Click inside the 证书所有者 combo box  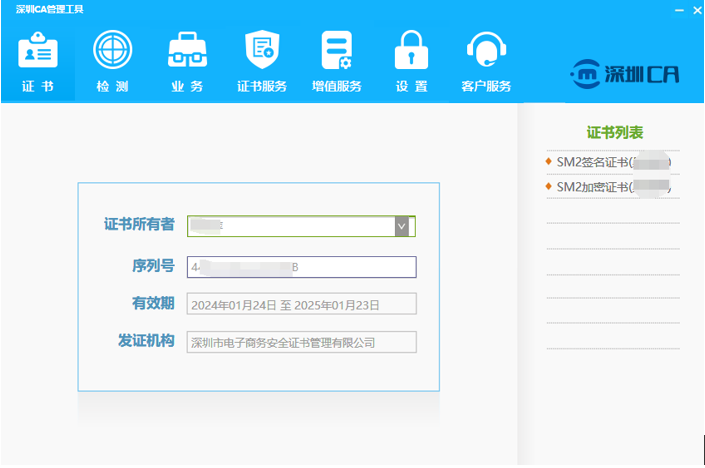290,227
